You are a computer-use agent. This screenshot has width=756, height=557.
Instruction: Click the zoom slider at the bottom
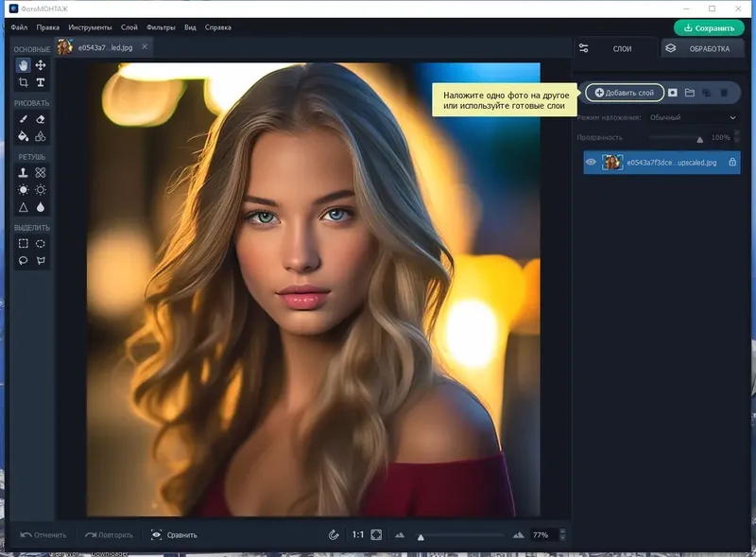click(460, 535)
